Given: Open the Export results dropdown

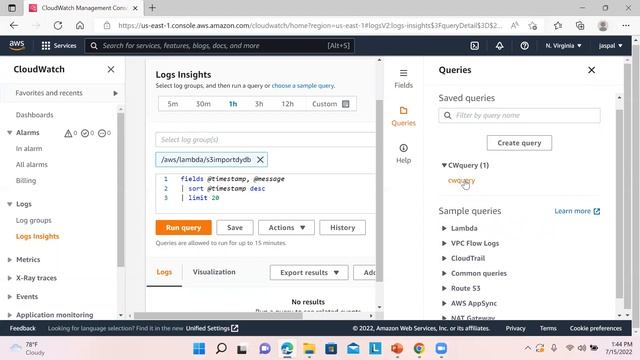Looking at the screenshot, I should pos(309,272).
